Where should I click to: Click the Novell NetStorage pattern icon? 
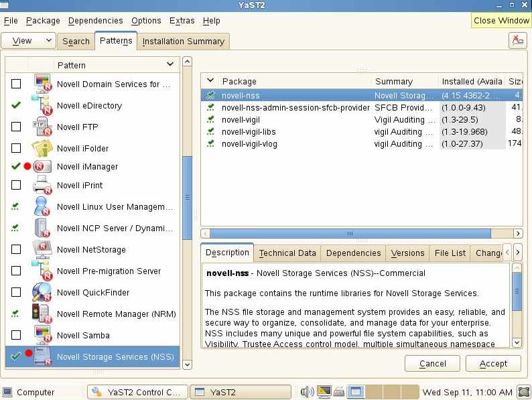42,249
